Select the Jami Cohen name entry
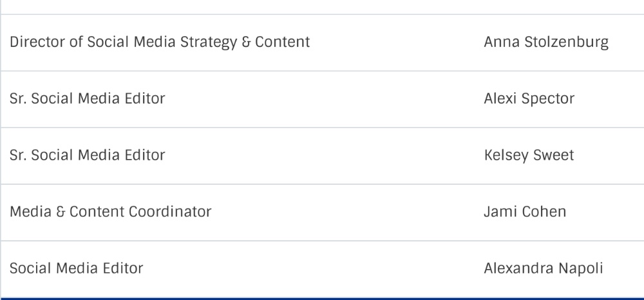644x300 pixels. click(x=524, y=212)
